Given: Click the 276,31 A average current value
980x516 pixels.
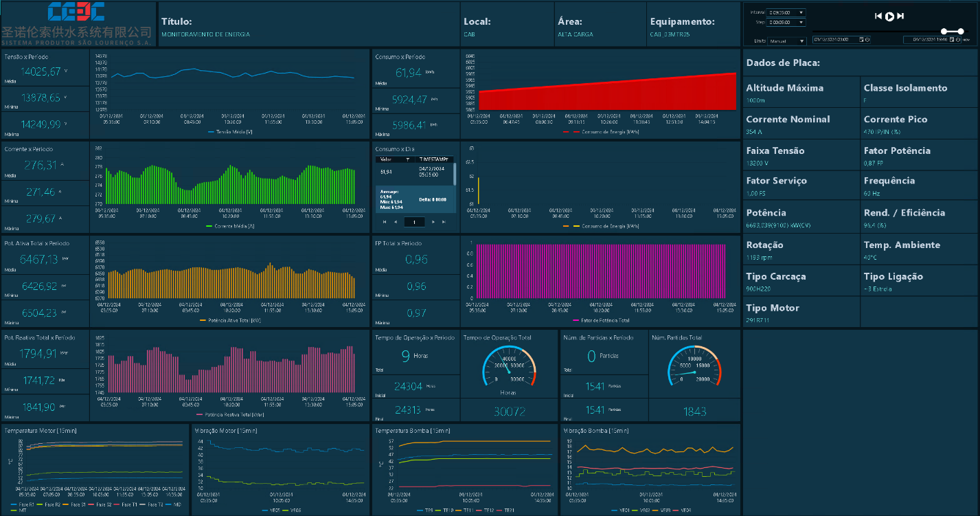Looking at the screenshot, I should 41,165.
